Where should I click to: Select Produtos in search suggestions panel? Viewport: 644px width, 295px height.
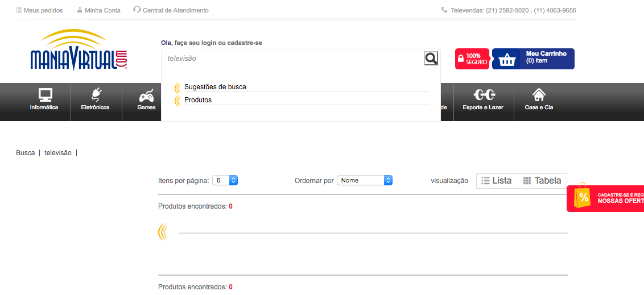tap(198, 100)
